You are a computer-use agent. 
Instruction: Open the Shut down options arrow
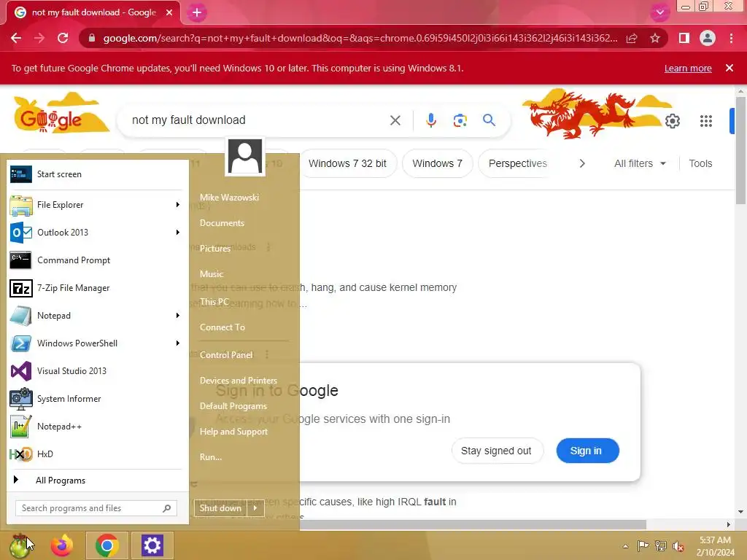coord(256,508)
